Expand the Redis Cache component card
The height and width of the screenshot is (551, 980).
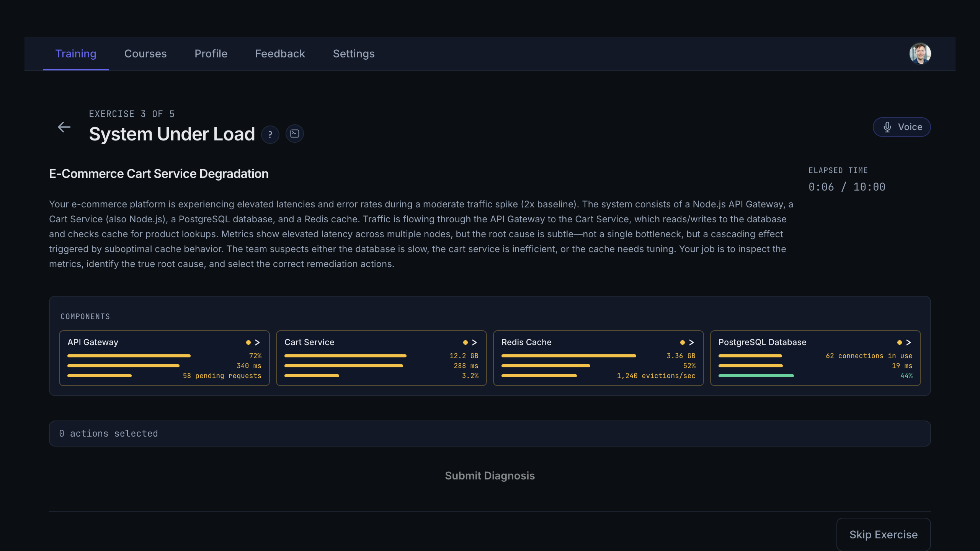[x=692, y=342]
